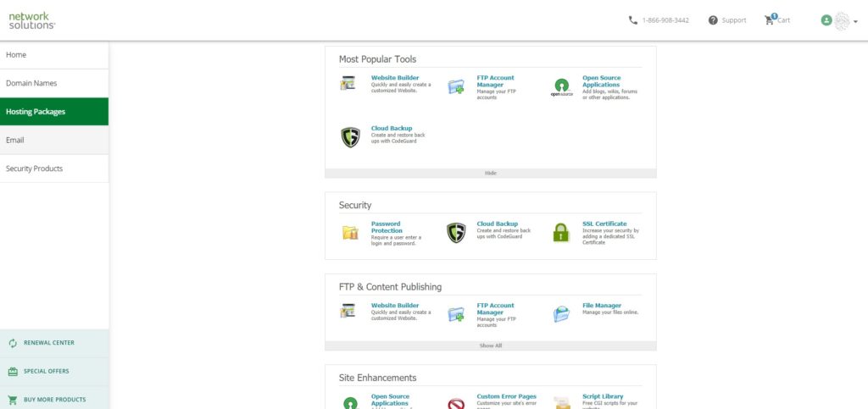The image size is (868, 409).
Task: Open the account dropdown arrow
Action: [856, 21]
